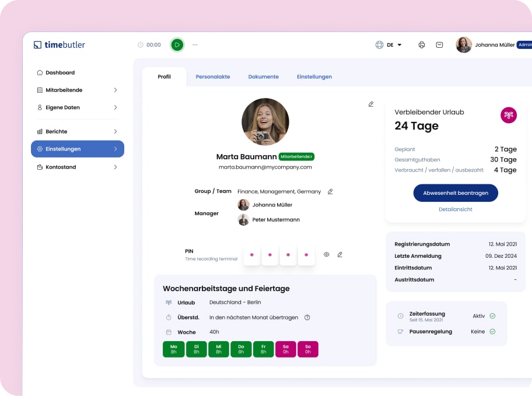Reveal the PIN with the eye icon
This screenshot has width=532, height=396.
click(327, 254)
